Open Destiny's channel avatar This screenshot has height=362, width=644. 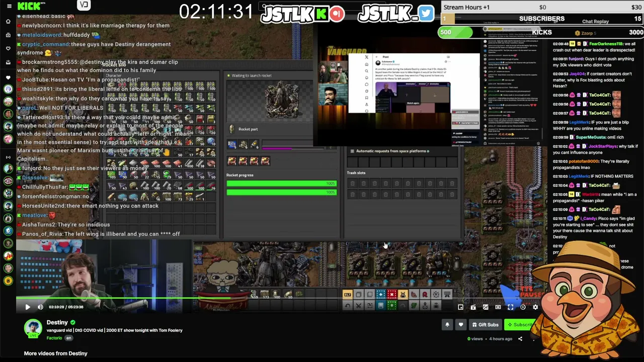(33, 328)
